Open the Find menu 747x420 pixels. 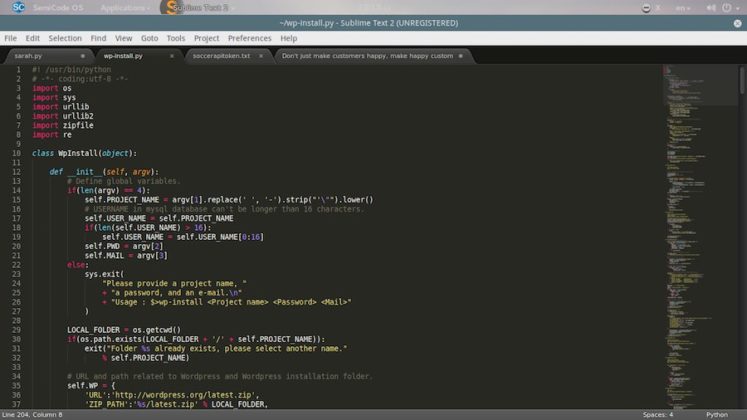tap(98, 38)
